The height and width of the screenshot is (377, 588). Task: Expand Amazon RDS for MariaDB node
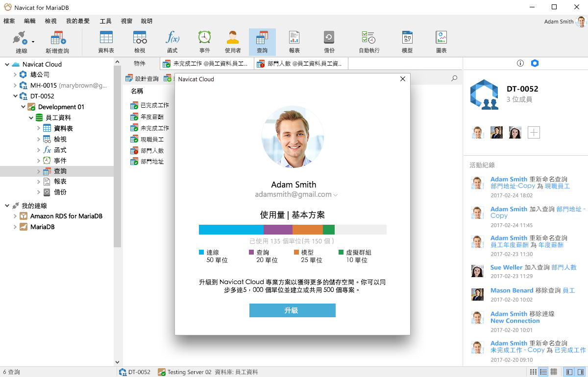coord(15,216)
